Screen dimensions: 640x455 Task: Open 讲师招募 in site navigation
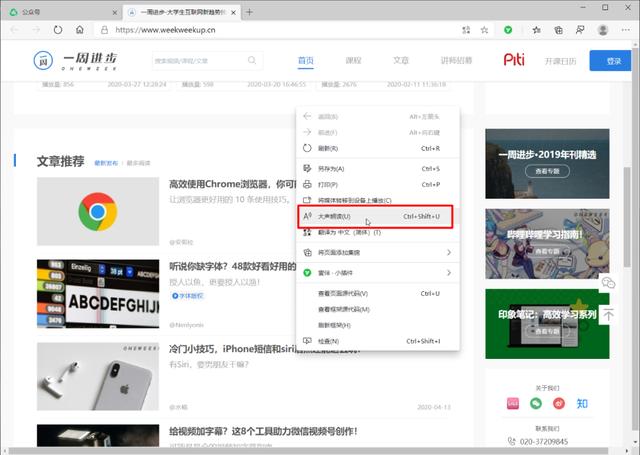point(456,60)
